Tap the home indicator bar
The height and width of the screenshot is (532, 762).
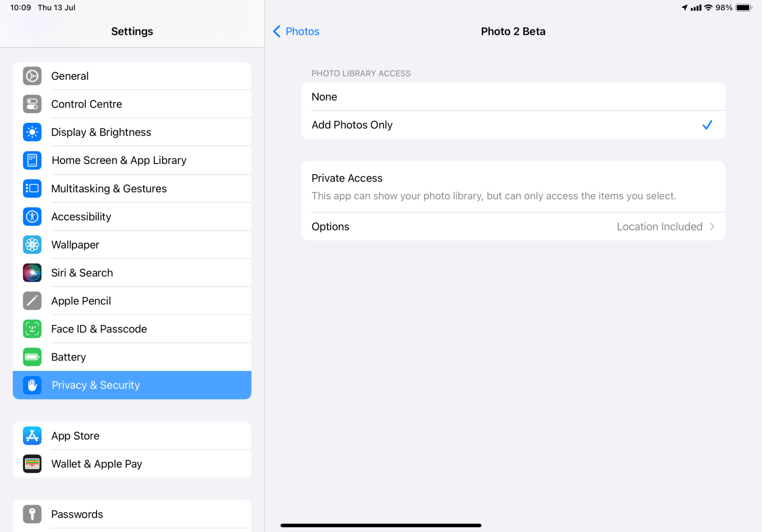point(380,525)
